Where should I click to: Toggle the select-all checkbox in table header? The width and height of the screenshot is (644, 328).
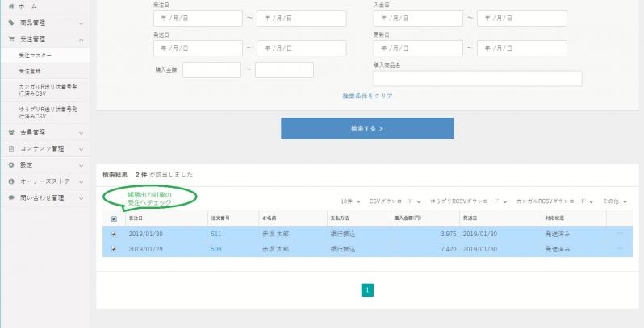coord(114,219)
